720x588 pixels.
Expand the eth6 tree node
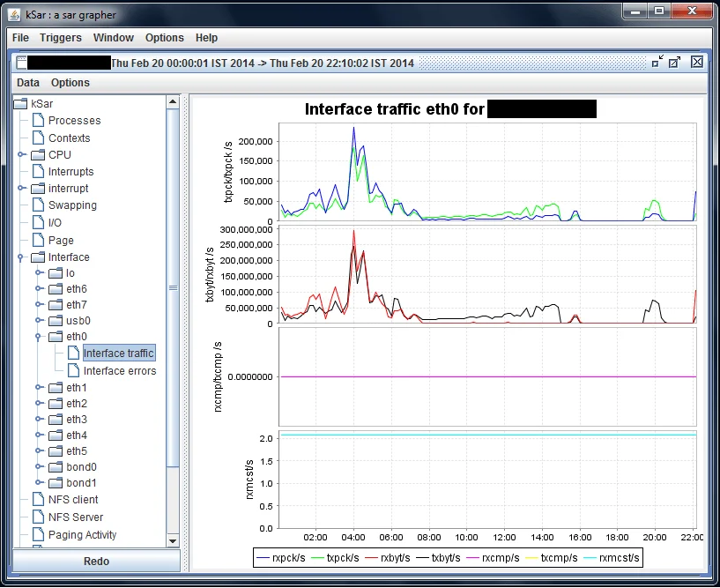39,289
